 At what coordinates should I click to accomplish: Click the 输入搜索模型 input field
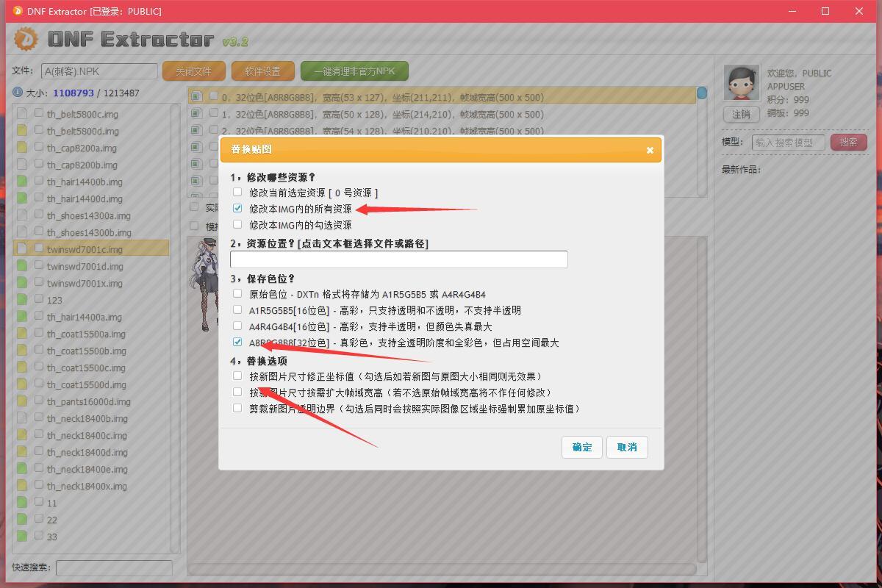click(788, 142)
